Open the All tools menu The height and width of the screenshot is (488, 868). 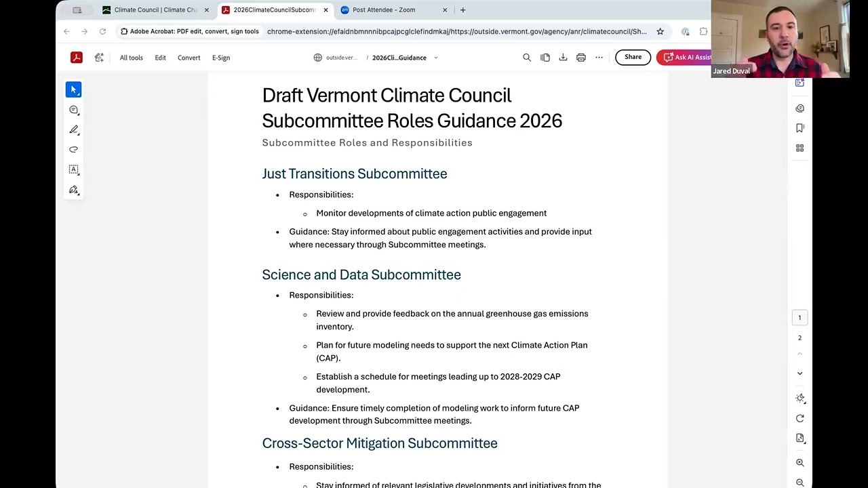(132, 58)
